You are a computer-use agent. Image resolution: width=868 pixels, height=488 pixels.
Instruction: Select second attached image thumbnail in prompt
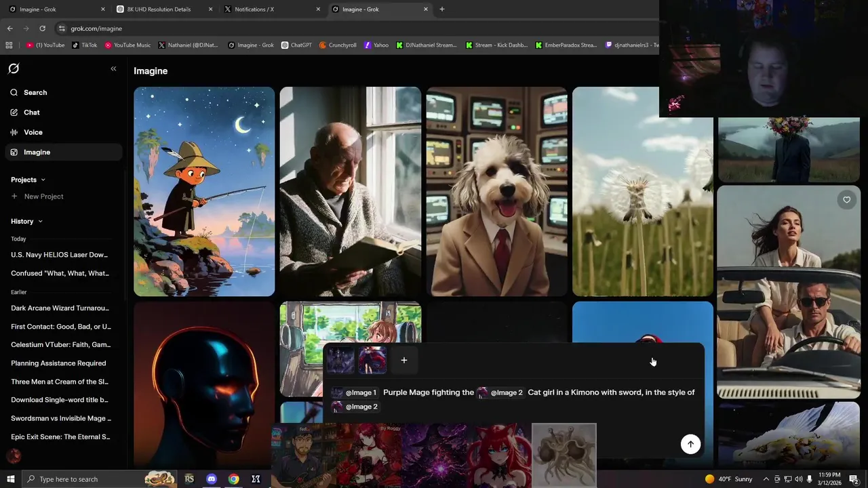click(x=372, y=361)
